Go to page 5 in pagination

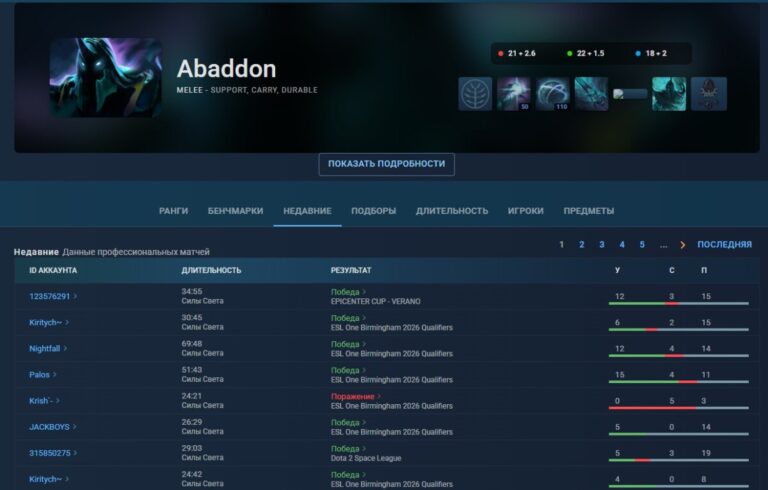(x=642, y=245)
